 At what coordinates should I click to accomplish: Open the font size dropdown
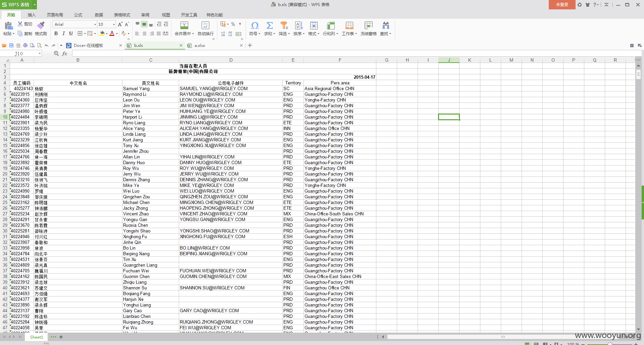[114, 24]
